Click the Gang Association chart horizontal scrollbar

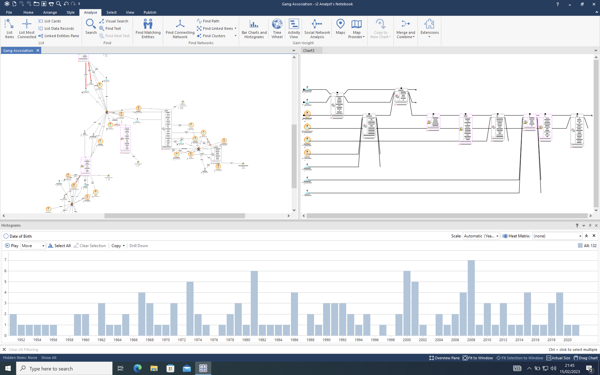[x=174, y=216]
